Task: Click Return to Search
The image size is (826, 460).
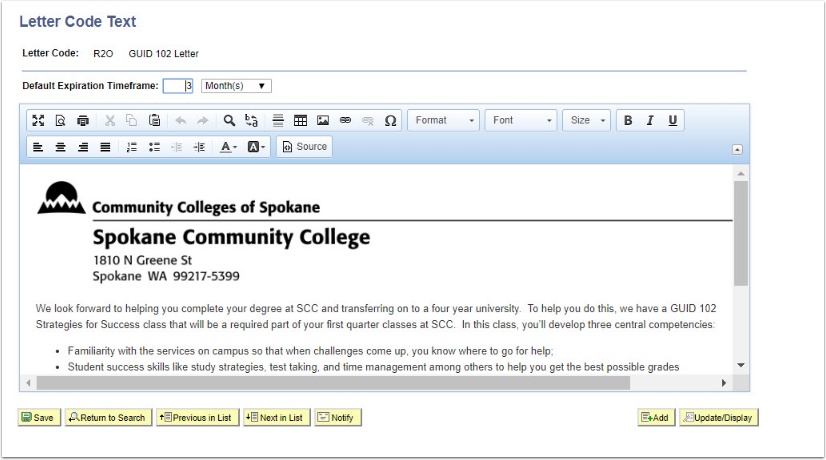Action: [108, 417]
